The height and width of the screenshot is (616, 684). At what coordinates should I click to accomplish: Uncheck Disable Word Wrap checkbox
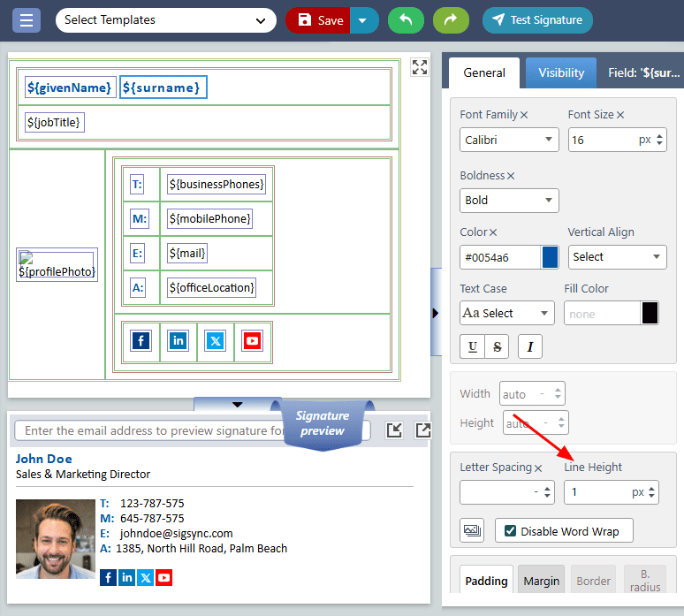coord(510,531)
